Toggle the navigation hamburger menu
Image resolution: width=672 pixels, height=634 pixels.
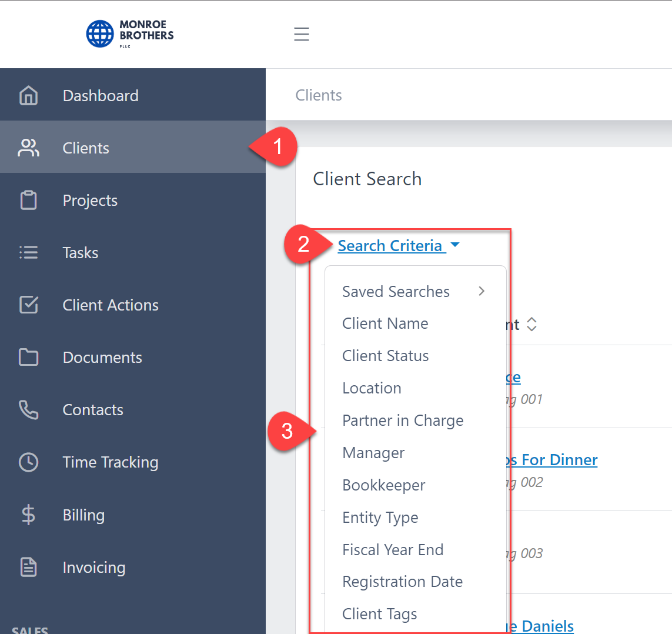click(x=302, y=34)
